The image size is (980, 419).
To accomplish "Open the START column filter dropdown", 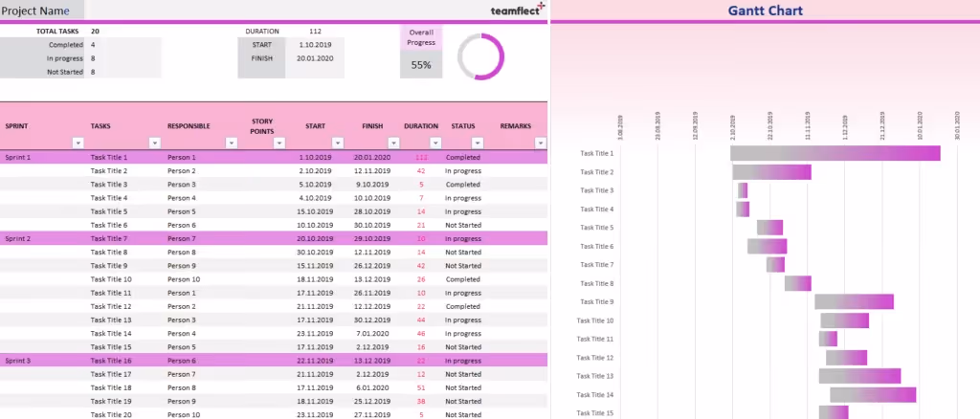I will (338, 143).
